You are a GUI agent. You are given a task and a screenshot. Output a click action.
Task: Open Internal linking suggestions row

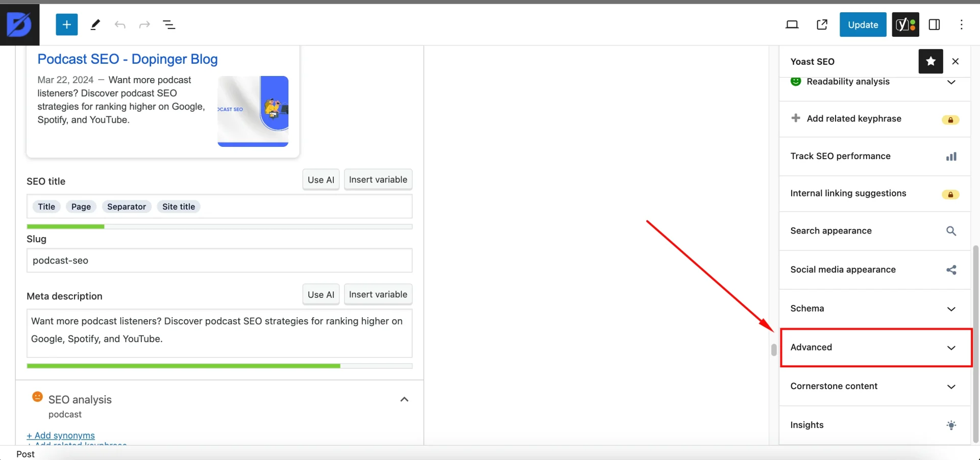pos(874,193)
